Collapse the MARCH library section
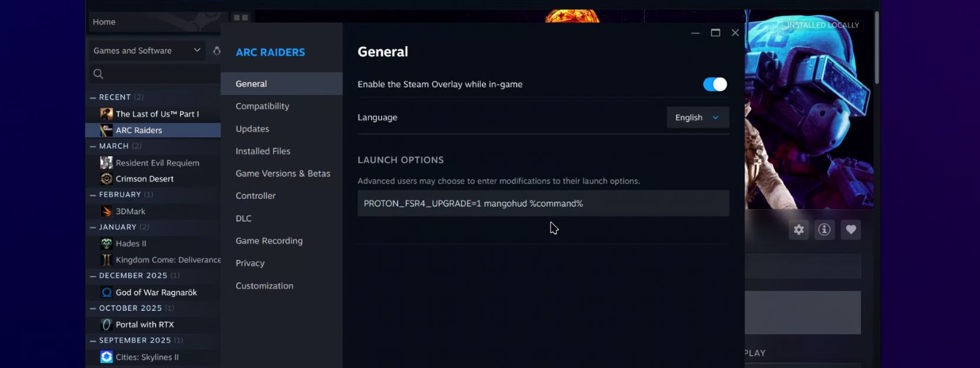 (x=92, y=146)
